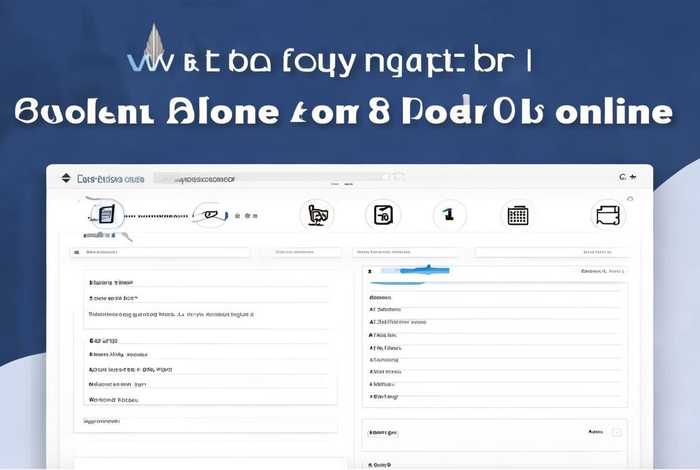The height and width of the screenshot is (470, 700).
Task: Click the document icon in the step bar
Action: tap(105, 214)
